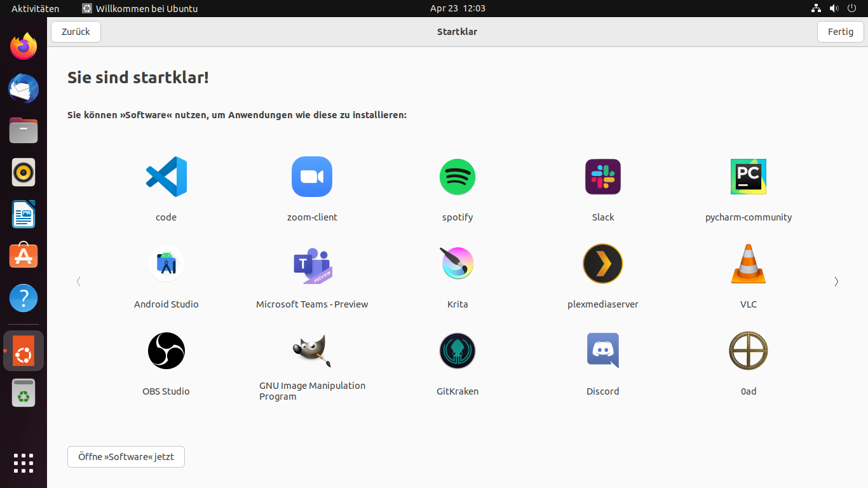Select the Slack app icon
The image size is (868, 488).
click(603, 177)
